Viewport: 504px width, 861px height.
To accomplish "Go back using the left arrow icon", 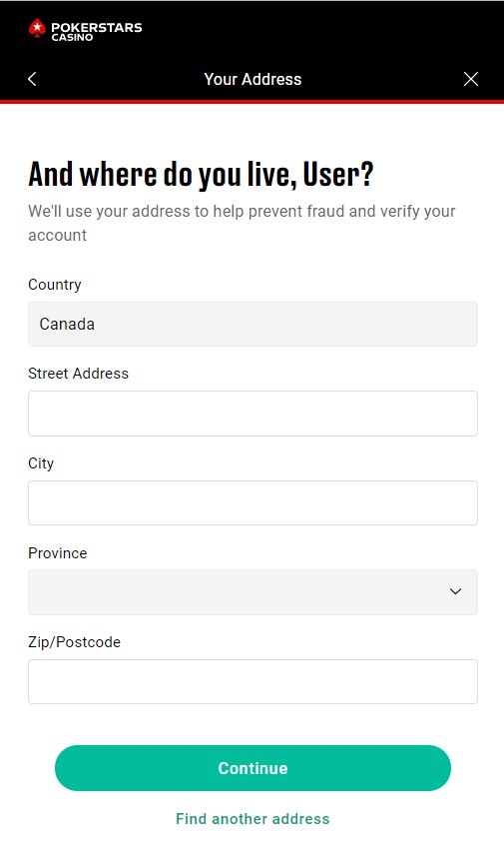I will click(x=32, y=79).
